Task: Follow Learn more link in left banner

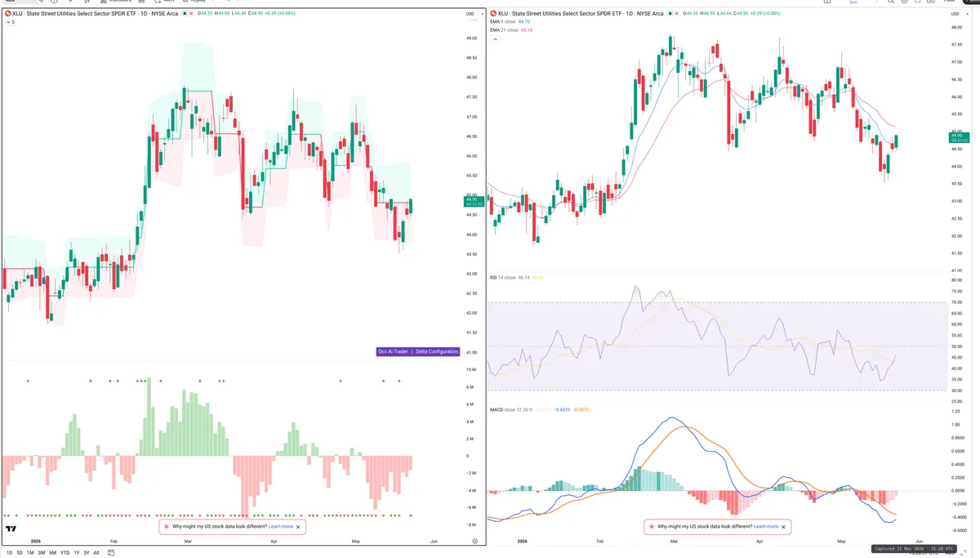Action: 280,527
